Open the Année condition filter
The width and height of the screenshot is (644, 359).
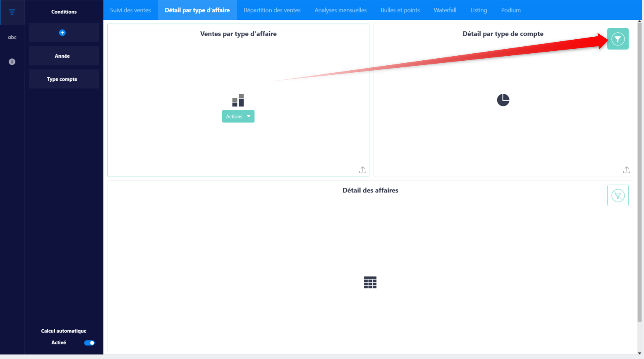coord(62,56)
